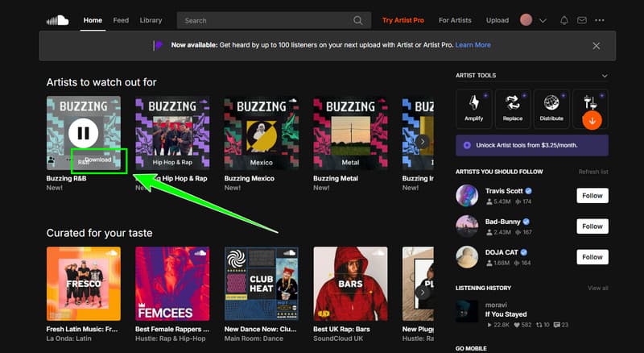Dismiss the Now available banner
The height and width of the screenshot is (353, 644).
pos(596,46)
